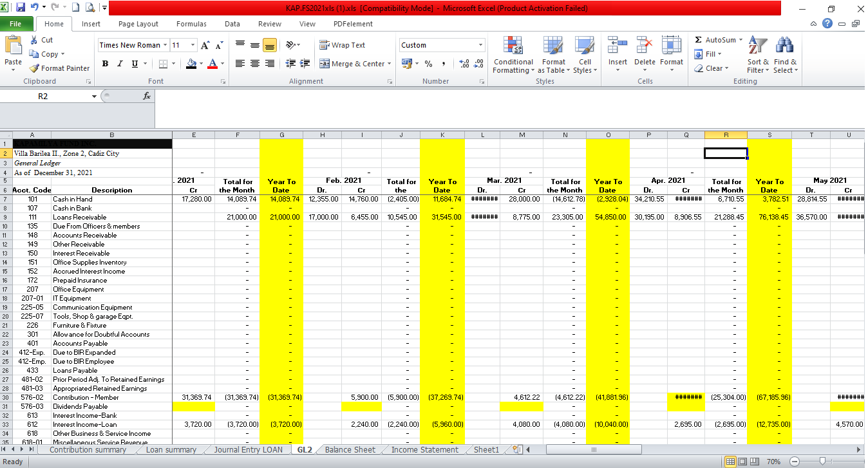
Task: Cut the selected cells
Action: click(42, 40)
